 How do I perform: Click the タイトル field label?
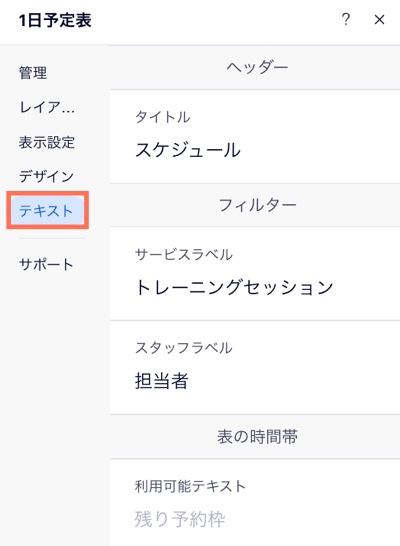pos(163,117)
